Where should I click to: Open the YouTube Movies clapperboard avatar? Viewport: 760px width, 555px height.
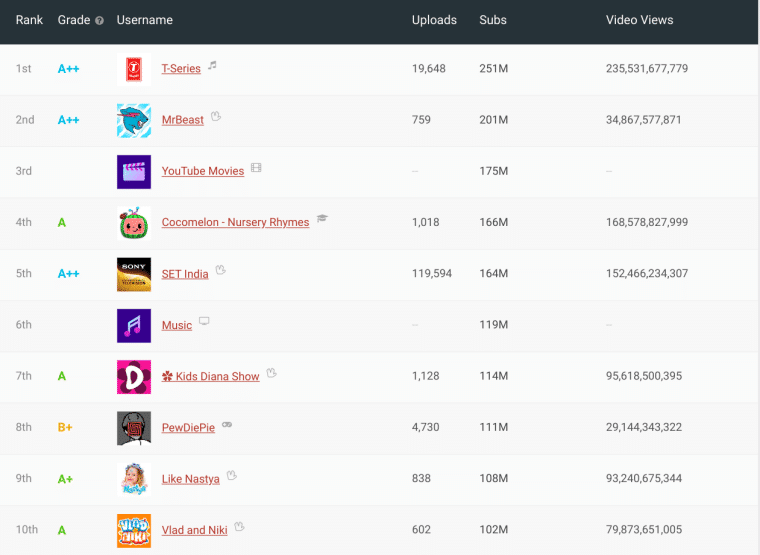pyautogui.click(x=134, y=172)
